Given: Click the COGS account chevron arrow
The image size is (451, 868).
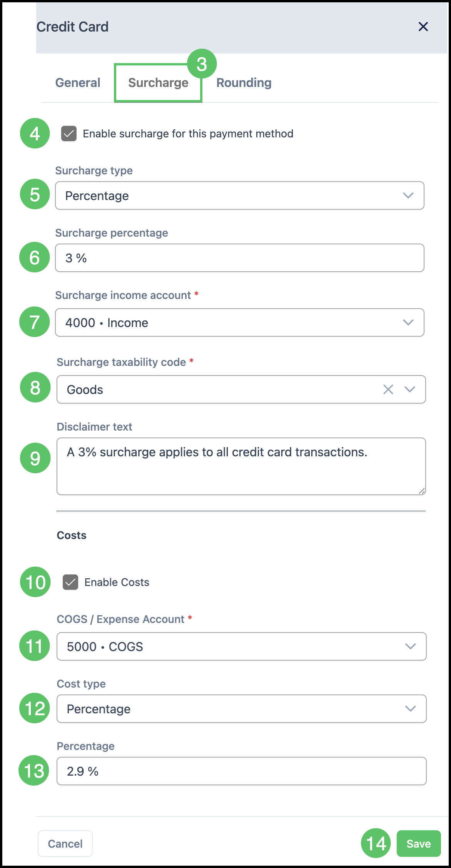Looking at the screenshot, I should [410, 646].
